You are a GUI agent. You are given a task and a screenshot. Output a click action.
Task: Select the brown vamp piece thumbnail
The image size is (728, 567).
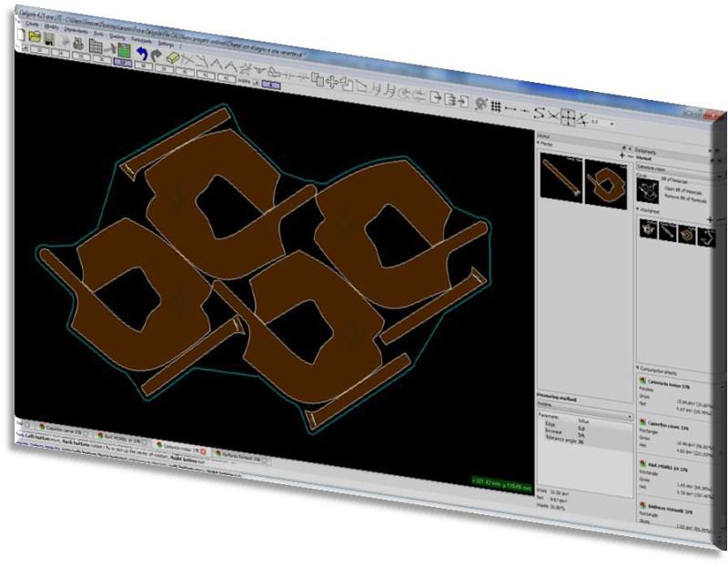[605, 184]
